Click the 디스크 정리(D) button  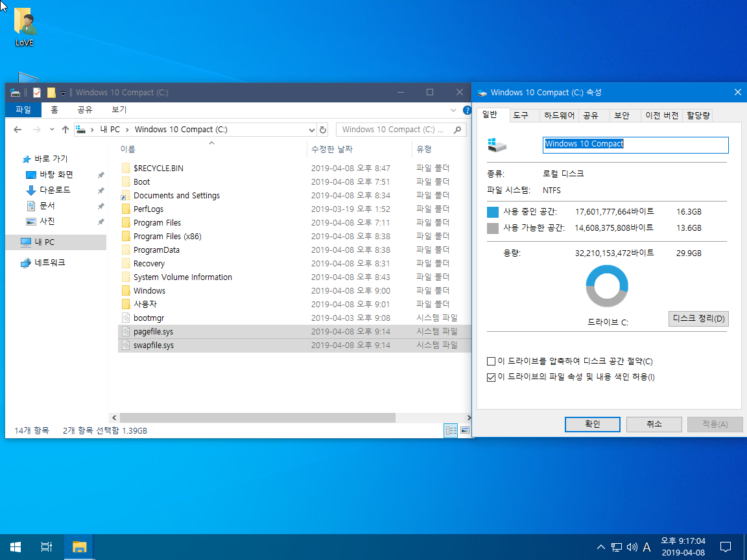click(x=698, y=319)
